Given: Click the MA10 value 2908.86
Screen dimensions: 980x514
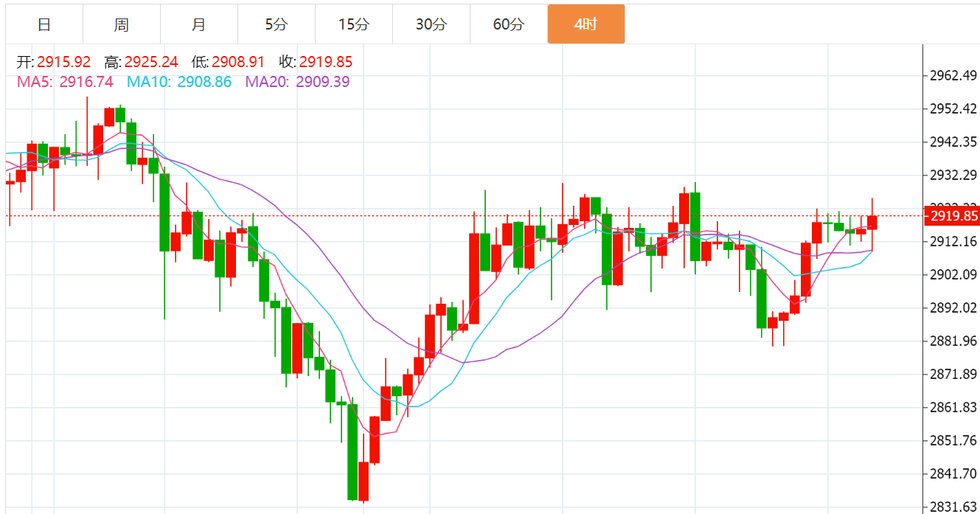Looking at the screenshot, I should coord(204,82).
